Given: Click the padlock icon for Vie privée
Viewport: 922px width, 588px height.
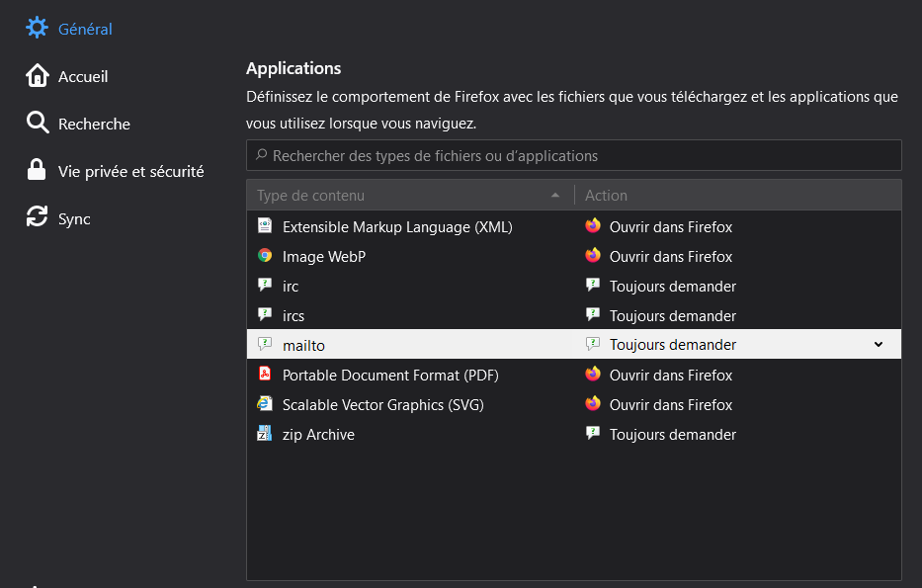Looking at the screenshot, I should point(37,169).
